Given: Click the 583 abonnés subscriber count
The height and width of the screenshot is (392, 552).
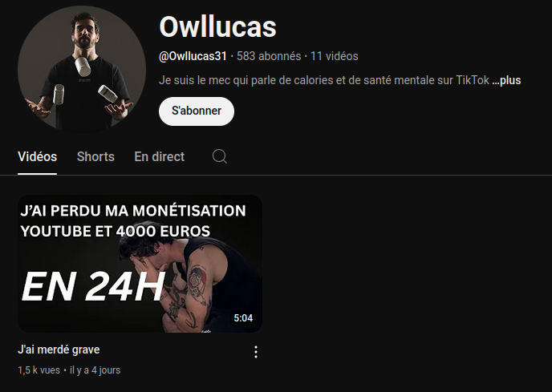Looking at the screenshot, I should pyautogui.click(x=269, y=56).
